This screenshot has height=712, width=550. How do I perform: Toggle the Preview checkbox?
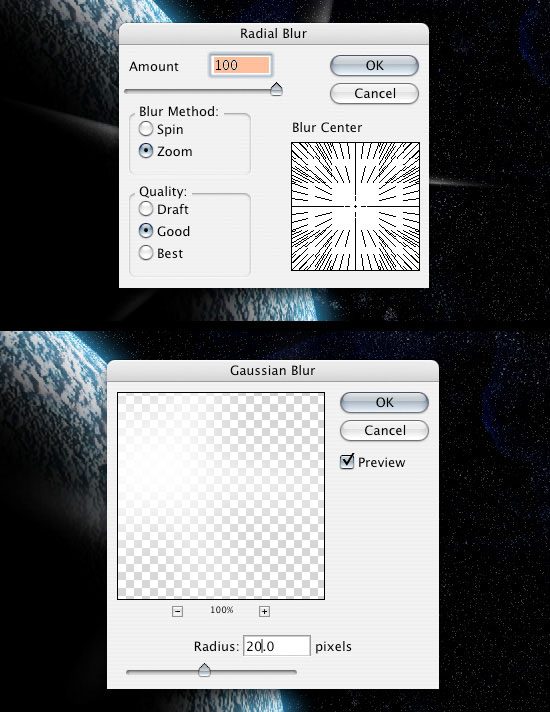coord(347,462)
